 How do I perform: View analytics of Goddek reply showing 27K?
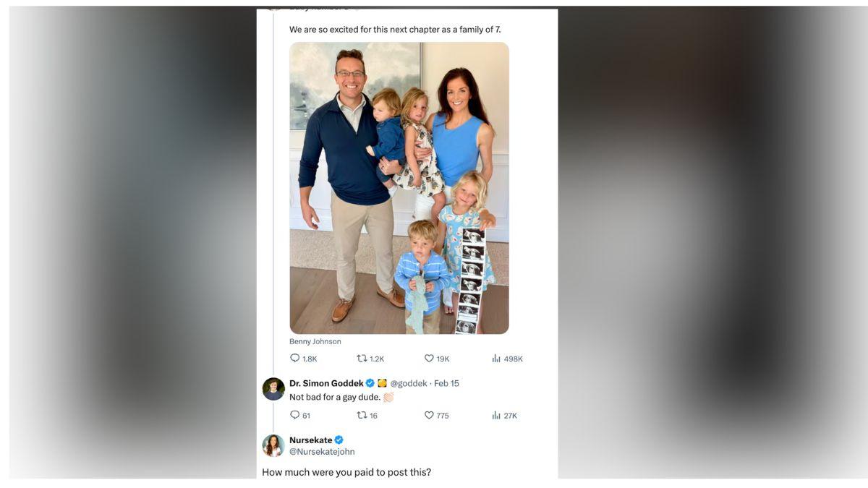[496, 415]
